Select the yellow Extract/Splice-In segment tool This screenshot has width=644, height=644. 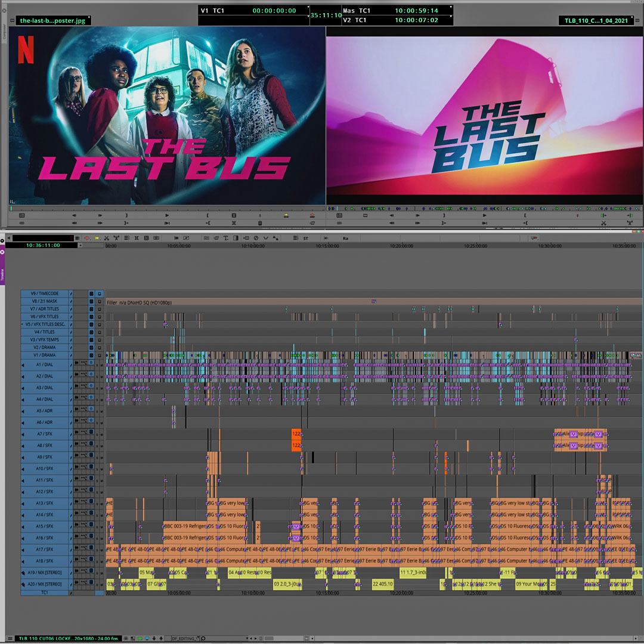pos(97,238)
